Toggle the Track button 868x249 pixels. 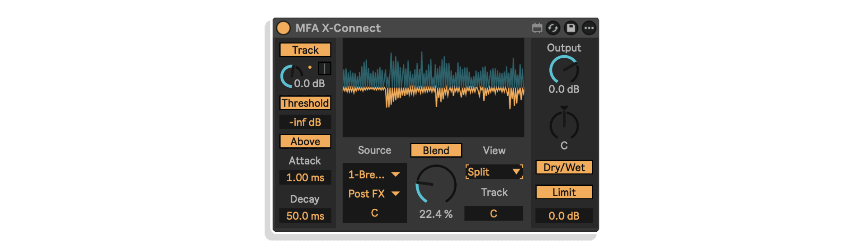tap(305, 50)
